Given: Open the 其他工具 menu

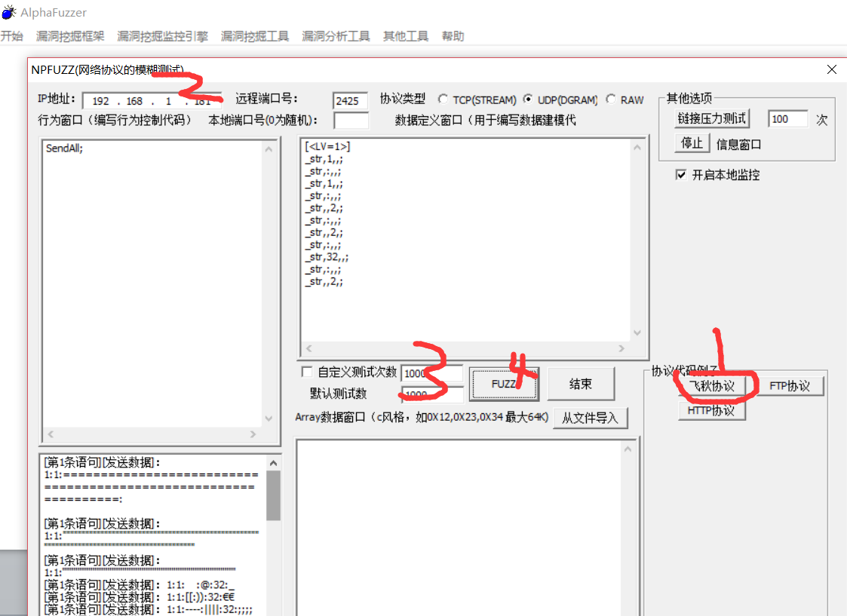Looking at the screenshot, I should click(406, 36).
